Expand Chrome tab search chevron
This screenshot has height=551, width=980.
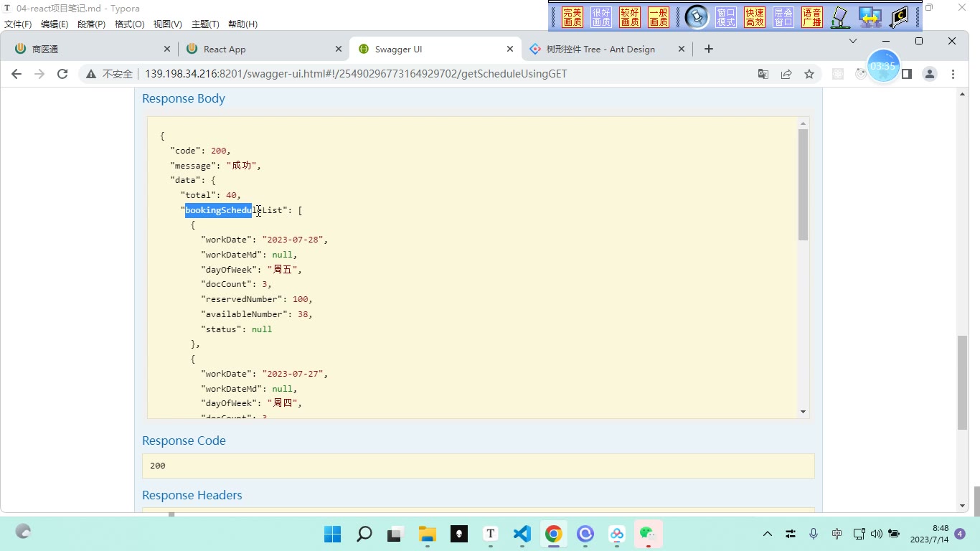(853, 41)
